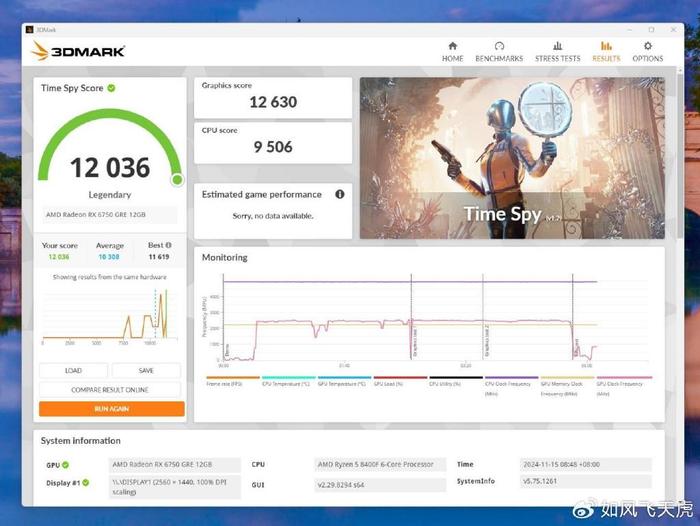Toggle the CPU Utility legend swatch
The width and height of the screenshot is (700, 526).
tap(456, 378)
